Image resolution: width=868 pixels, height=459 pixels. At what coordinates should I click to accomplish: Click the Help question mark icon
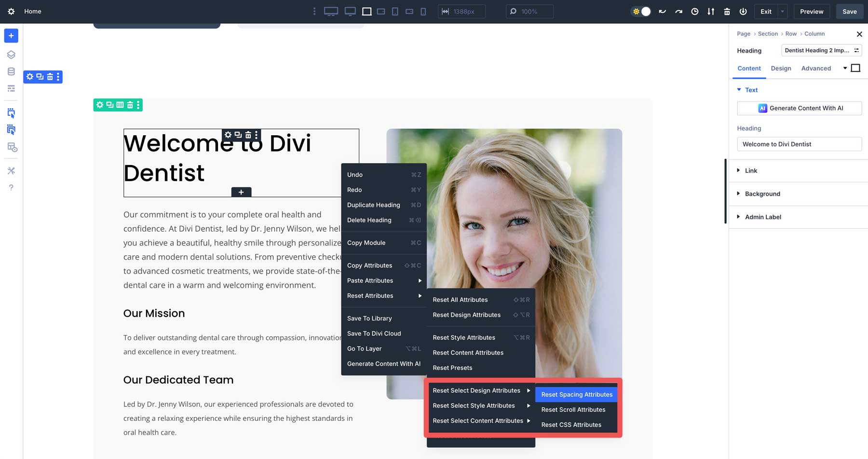coord(11,187)
